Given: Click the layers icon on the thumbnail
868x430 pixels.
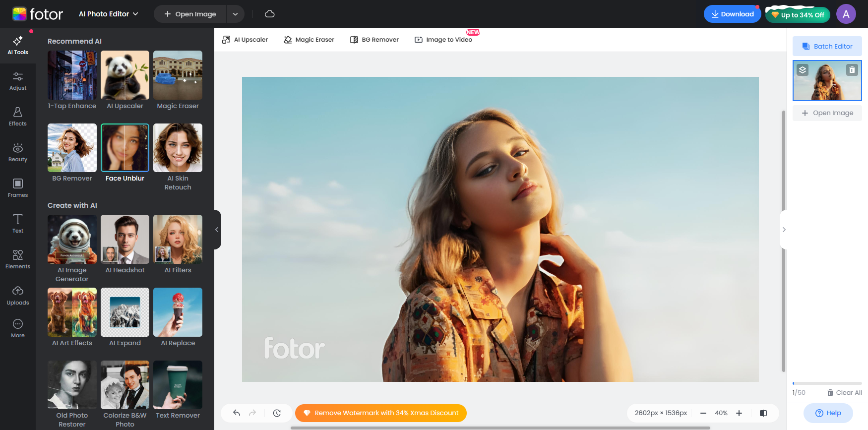Looking at the screenshot, I should (803, 70).
